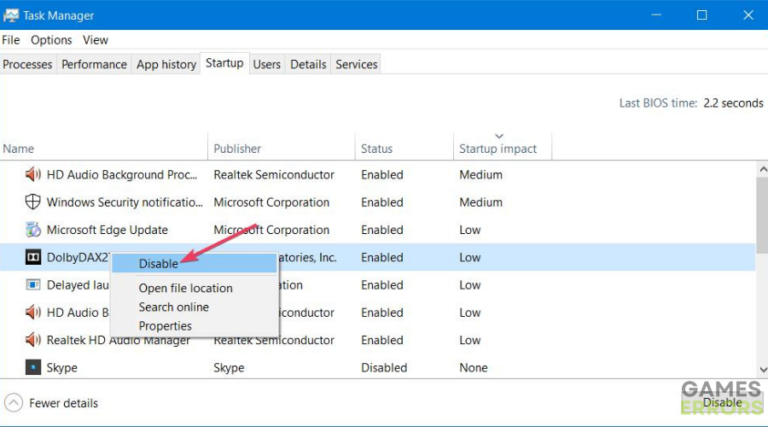The width and height of the screenshot is (768, 427).
Task: Choose Search online in context menu
Action: (173, 307)
